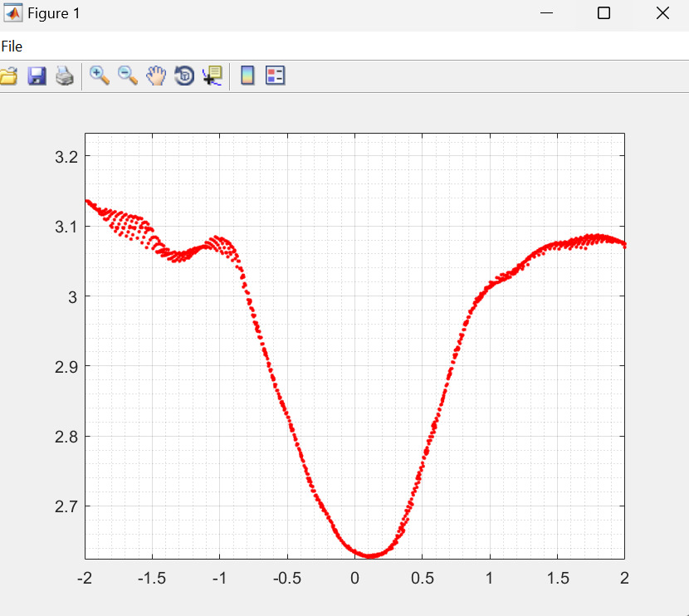Viewport: 689px width, 616px height.
Task: Click the Figure 1 title bar text
Action: click(x=53, y=14)
